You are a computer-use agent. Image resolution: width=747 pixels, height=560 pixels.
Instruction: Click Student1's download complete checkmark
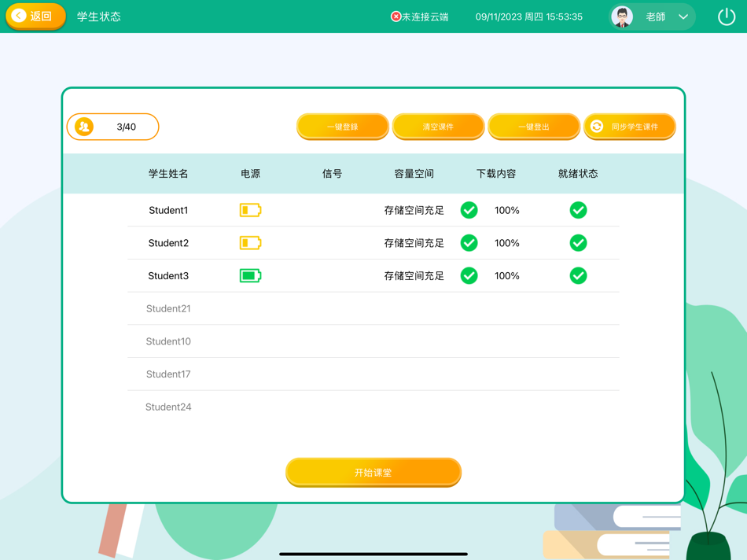(x=469, y=210)
